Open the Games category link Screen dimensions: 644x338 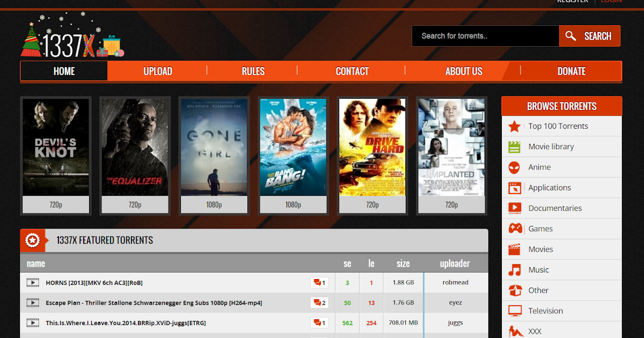(x=540, y=229)
